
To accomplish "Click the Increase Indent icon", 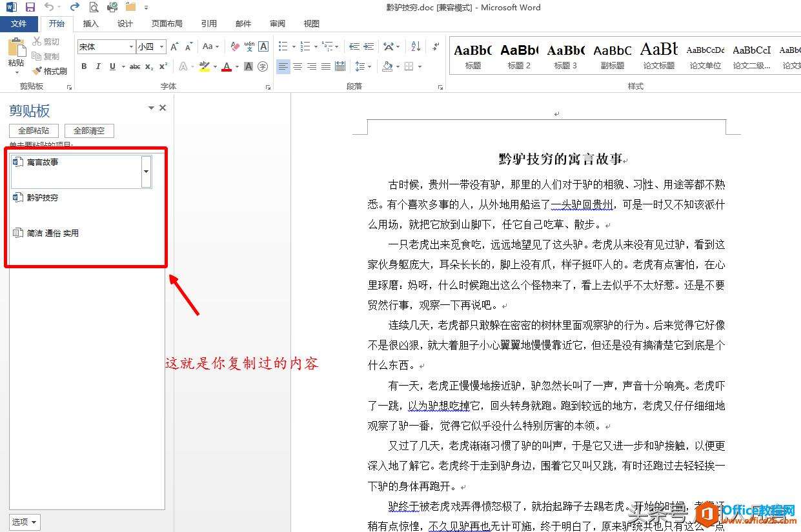I will point(369,46).
